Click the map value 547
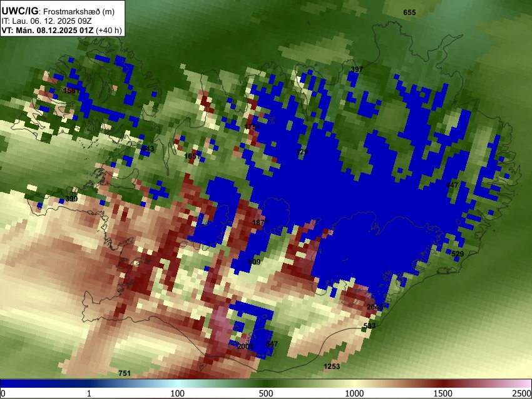Screen dimensions: 532x399 pyautogui.click(x=272, y=344)
